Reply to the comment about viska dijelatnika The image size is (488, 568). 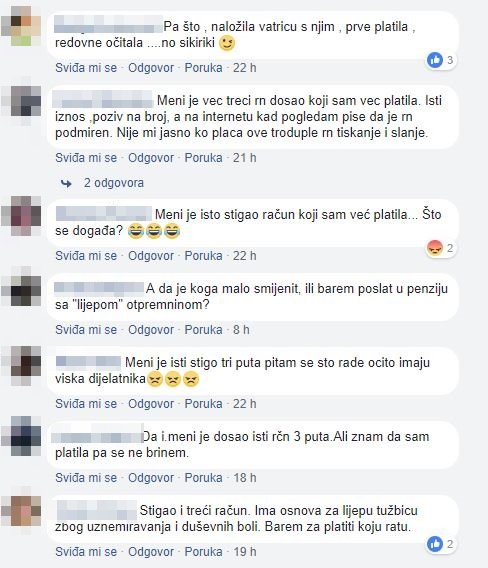tap(151, 404)
